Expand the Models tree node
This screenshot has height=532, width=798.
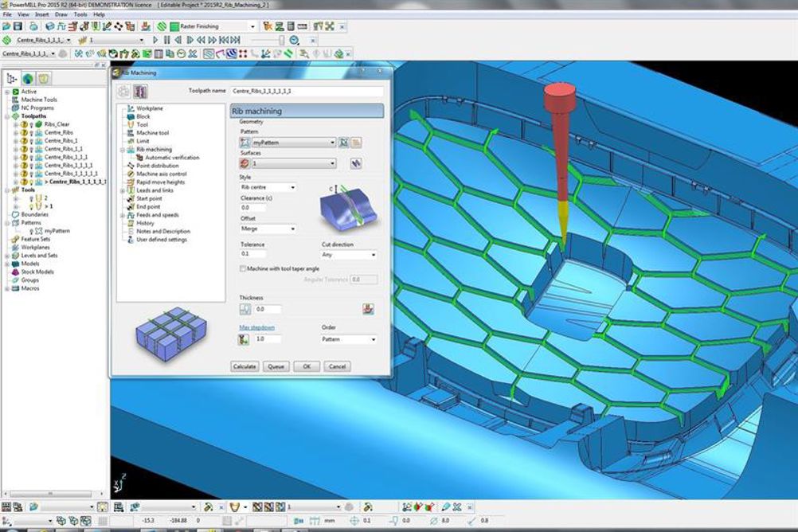coord(7,264)
